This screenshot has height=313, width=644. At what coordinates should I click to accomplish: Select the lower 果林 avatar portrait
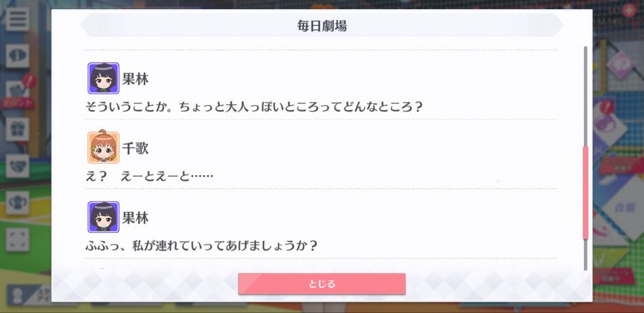click(104, 217)
